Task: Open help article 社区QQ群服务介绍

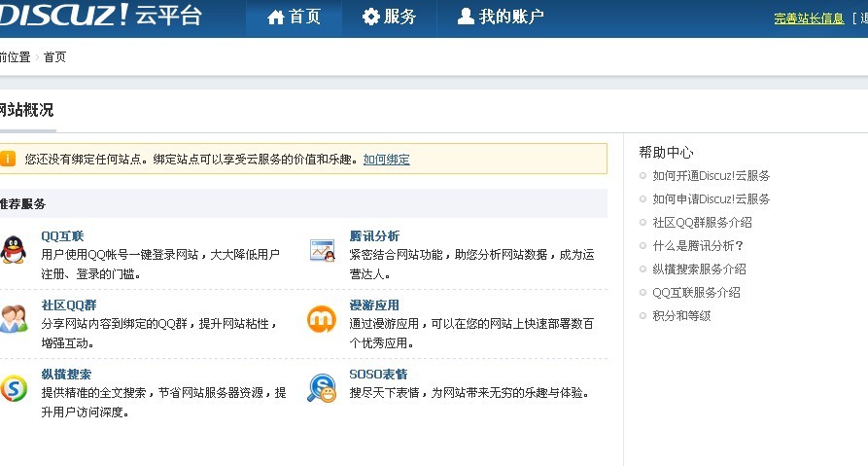Action: (702, 222)
